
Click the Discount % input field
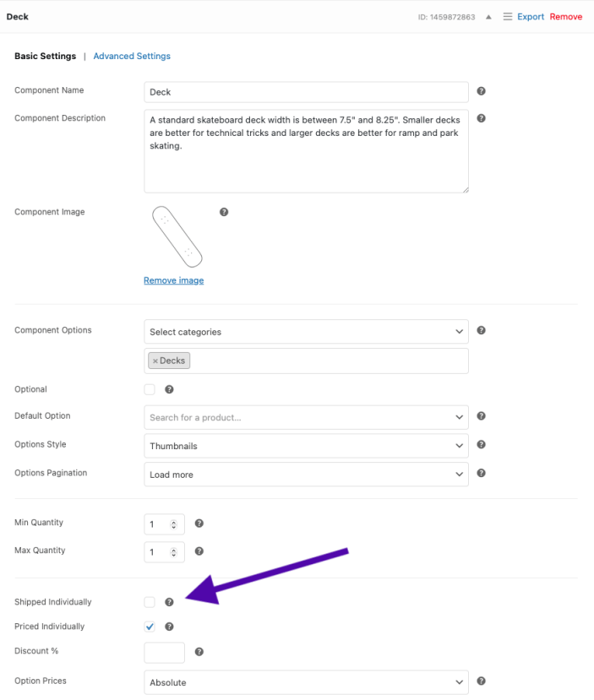[x=164, y=652]
